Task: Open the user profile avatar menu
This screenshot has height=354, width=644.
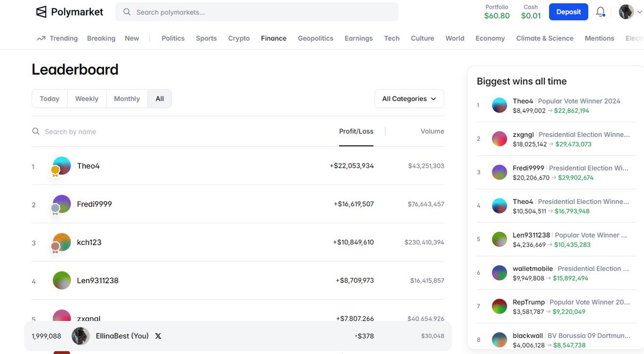Action: (626, 12)
